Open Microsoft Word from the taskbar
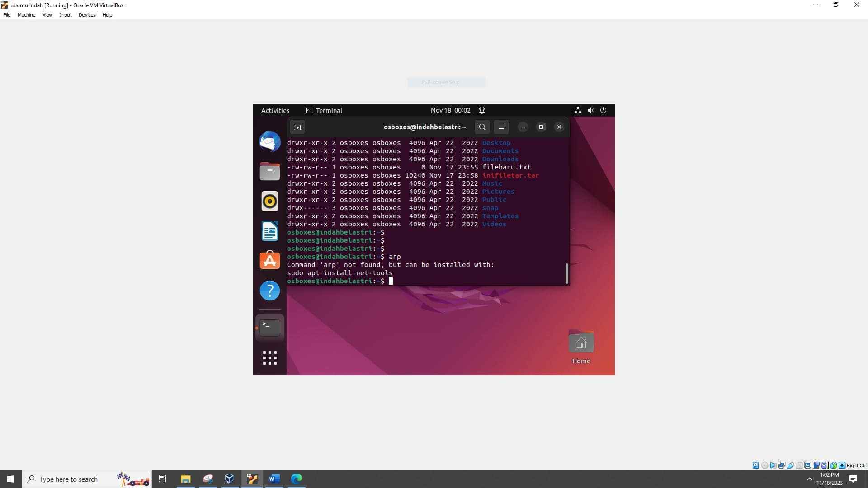 (274, 479)
